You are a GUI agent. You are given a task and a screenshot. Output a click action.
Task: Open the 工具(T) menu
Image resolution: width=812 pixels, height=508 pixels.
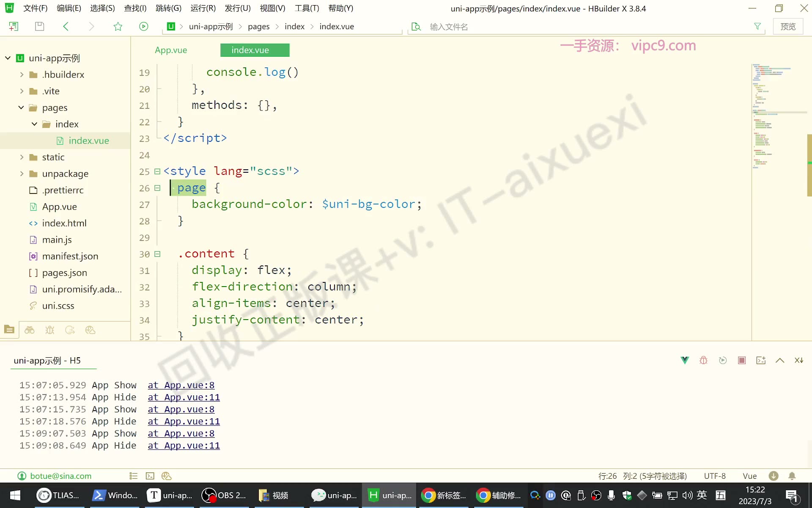[307, 8]
